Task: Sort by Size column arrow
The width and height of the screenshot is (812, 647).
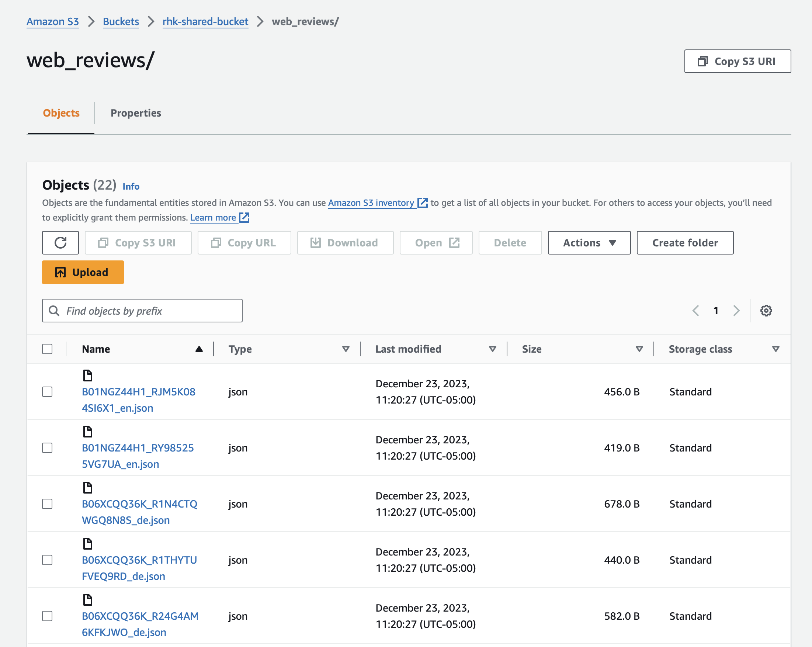Action: pos(639,349)
